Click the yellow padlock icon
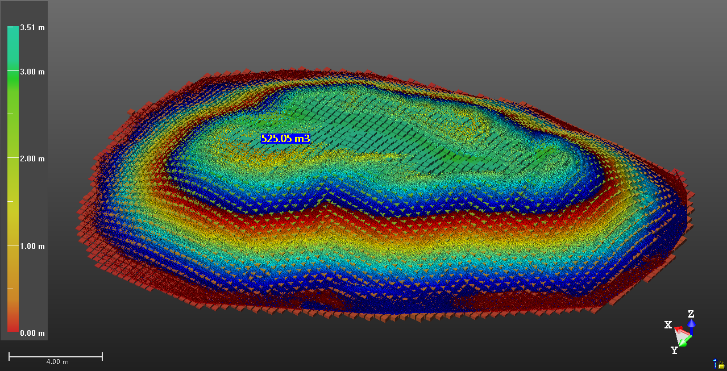Viewport: 727px width, 371px height. 722,365
